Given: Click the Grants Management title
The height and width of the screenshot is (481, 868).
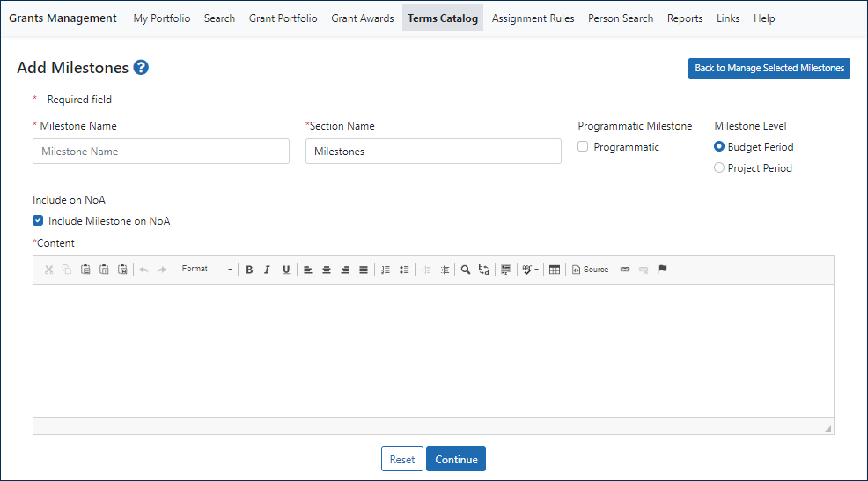Looking at the screenshot, I should tap(63, 18).
